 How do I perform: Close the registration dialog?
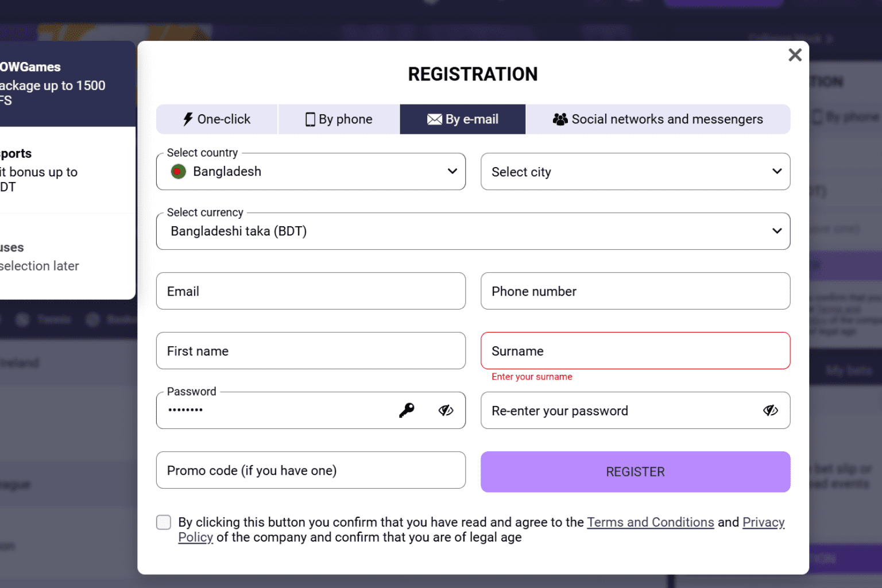pos(795,55)
